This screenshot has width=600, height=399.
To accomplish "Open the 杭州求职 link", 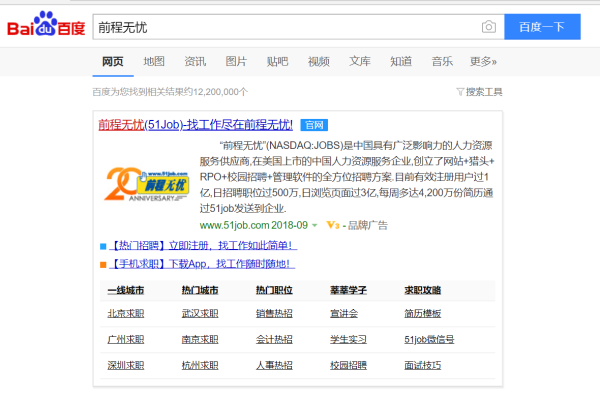I will (x=200, y=365).
